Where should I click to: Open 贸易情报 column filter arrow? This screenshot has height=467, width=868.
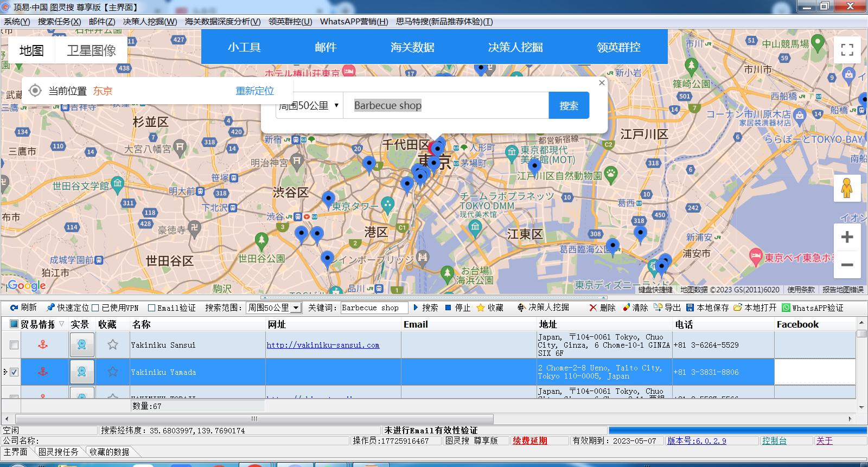[61, 324]
